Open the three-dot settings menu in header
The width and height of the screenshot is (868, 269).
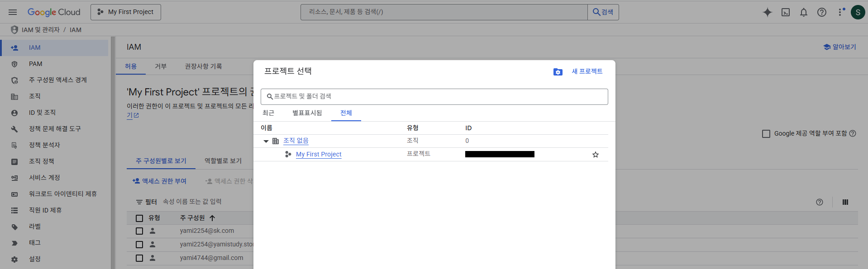tap(840, 12)
